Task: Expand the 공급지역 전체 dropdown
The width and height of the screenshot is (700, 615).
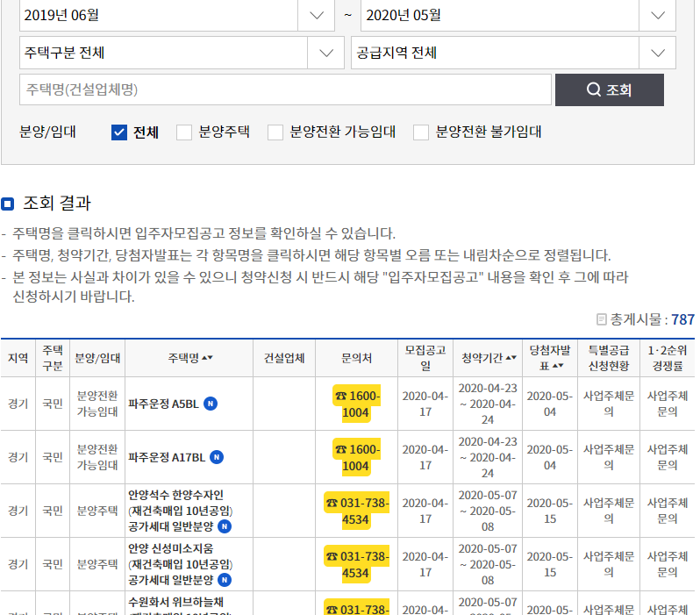Action: [x=513, y=53]
